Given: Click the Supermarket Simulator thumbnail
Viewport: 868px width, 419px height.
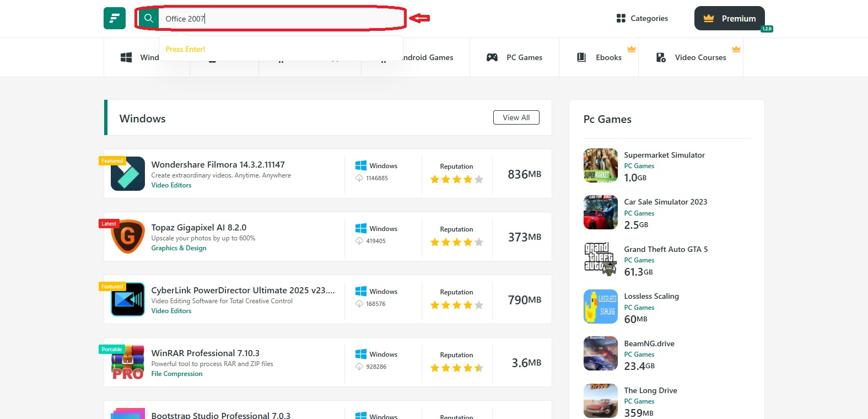Looking at the screenshot, I should (x=601, y=165).
